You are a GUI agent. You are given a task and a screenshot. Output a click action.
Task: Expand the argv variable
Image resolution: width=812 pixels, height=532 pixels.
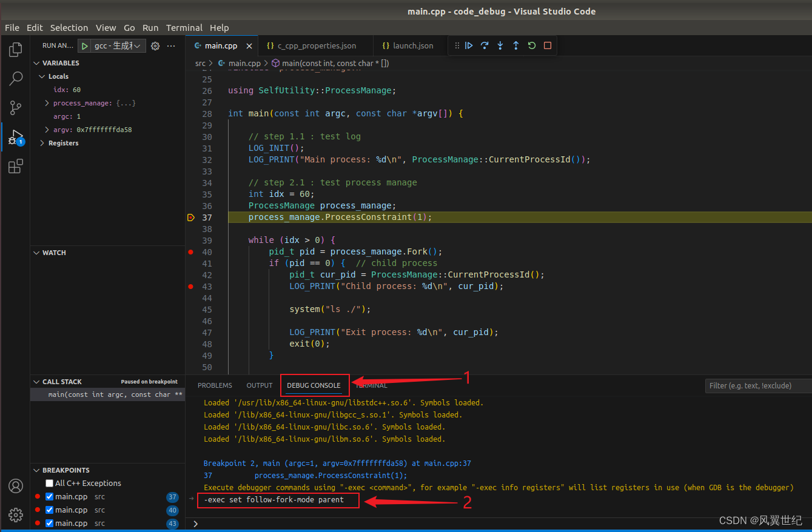(x=47, y=130)
